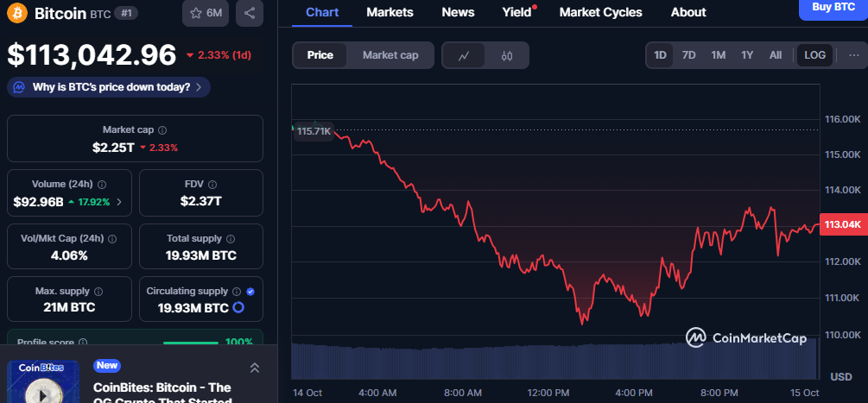Click Market cap info icon

162,129
